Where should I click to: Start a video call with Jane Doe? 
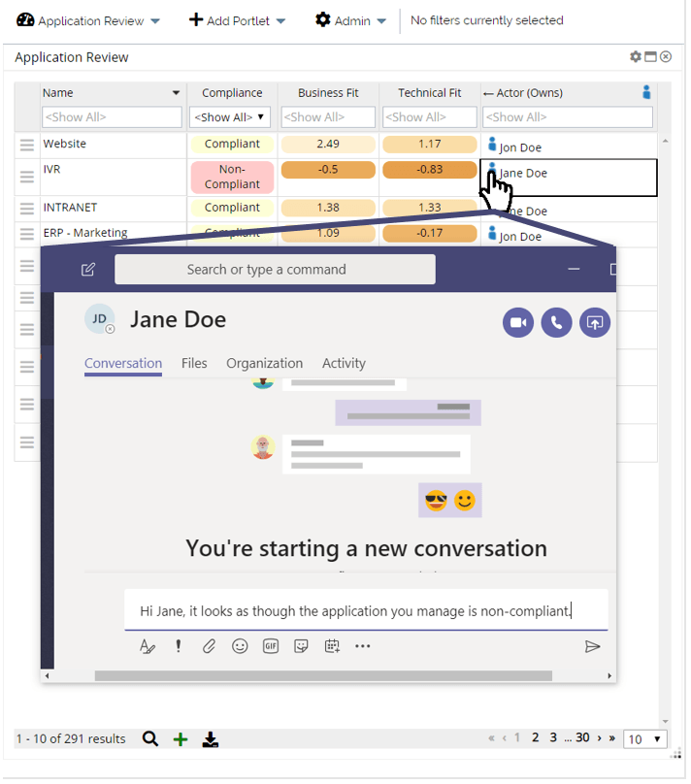[518, 323]
